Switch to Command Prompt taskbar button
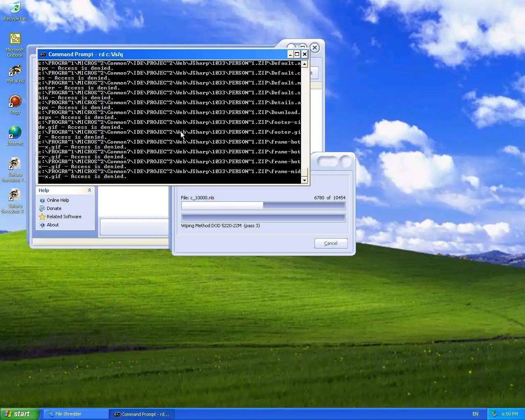This screenshot has height=420, width=525. (x=142, y=414)
